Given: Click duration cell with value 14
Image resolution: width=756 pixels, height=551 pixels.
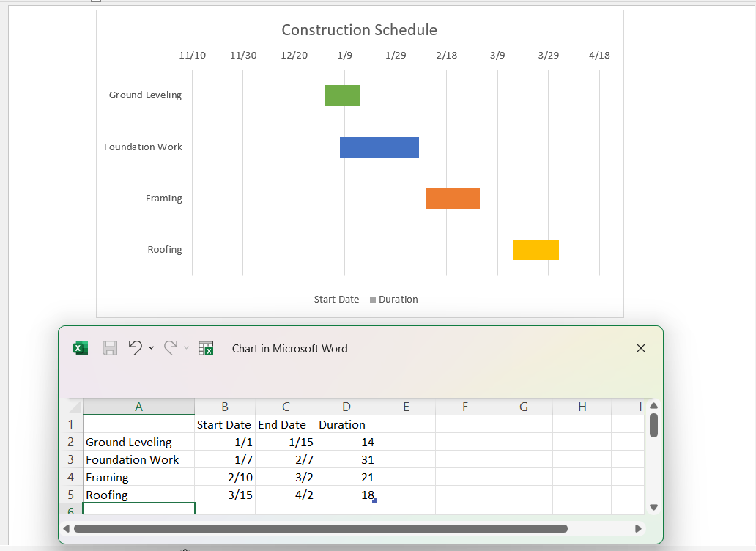Looking at the screenshot, I should pyautogui.click(x=346, y=442).
